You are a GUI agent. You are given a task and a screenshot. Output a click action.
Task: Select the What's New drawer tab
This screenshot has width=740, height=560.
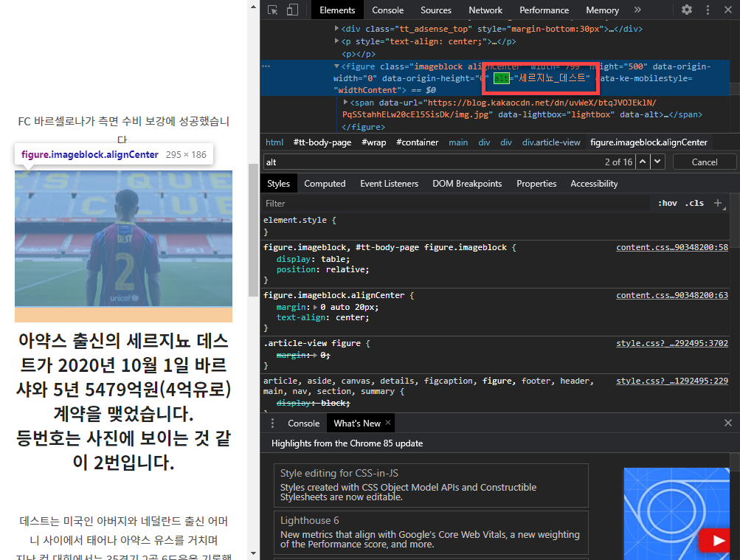pos(357,424)
